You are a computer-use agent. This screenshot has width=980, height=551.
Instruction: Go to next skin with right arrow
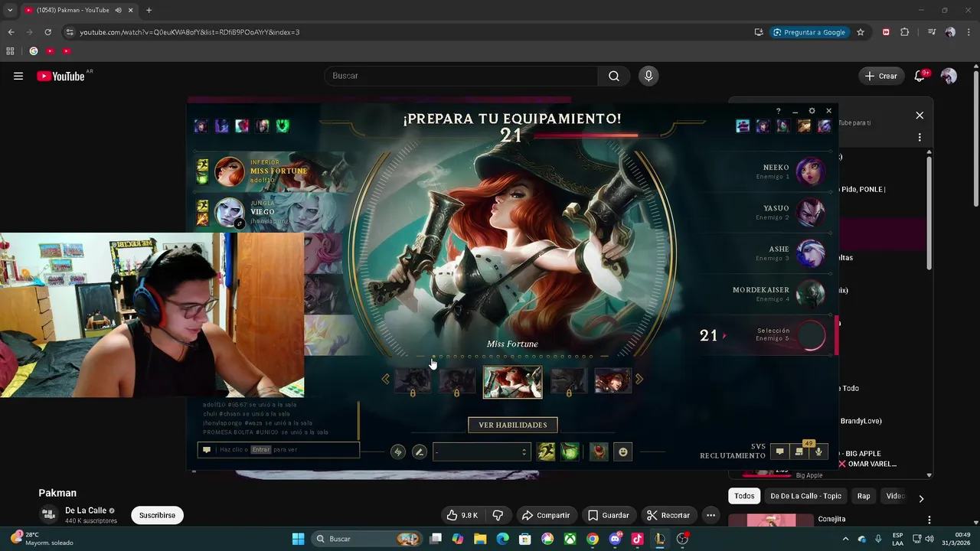[x=639, y=379]
